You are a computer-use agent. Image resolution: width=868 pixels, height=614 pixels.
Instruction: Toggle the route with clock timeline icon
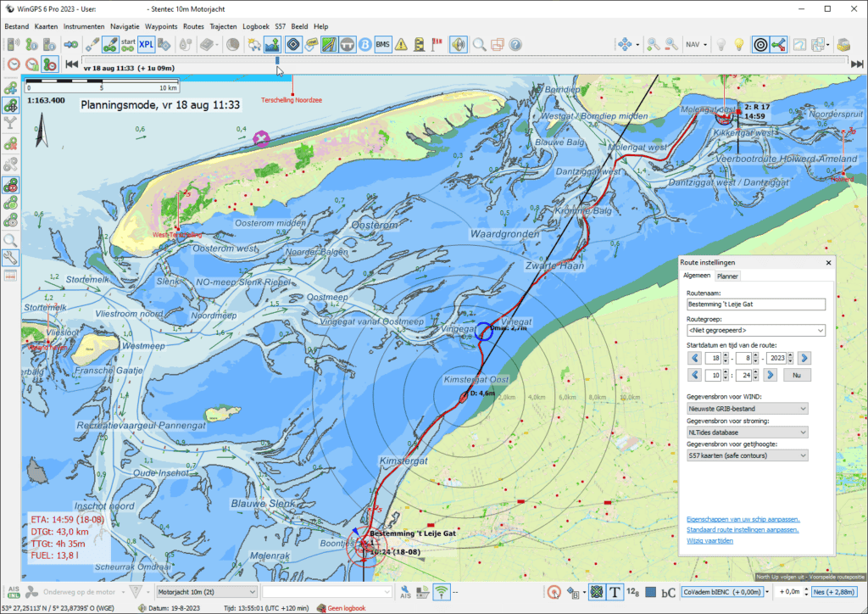[50, 64]
